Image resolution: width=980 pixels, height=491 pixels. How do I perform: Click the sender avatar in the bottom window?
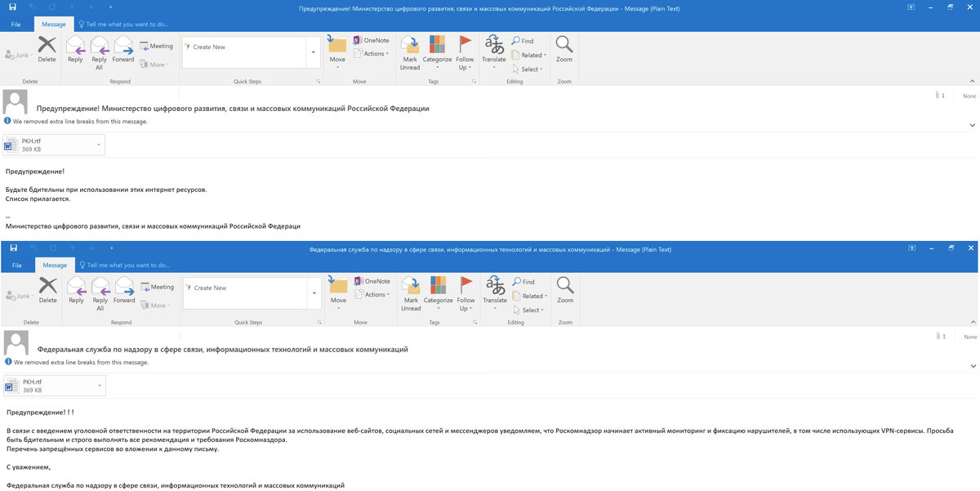16,342
